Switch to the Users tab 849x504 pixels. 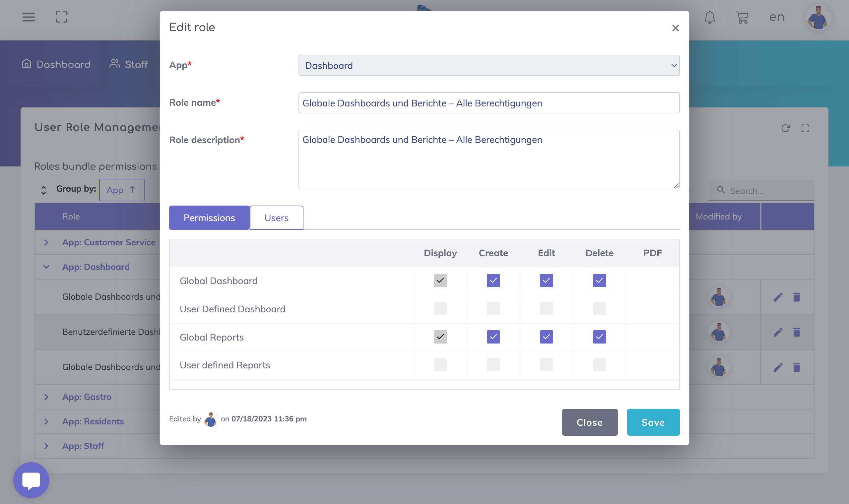coord(276,218)
